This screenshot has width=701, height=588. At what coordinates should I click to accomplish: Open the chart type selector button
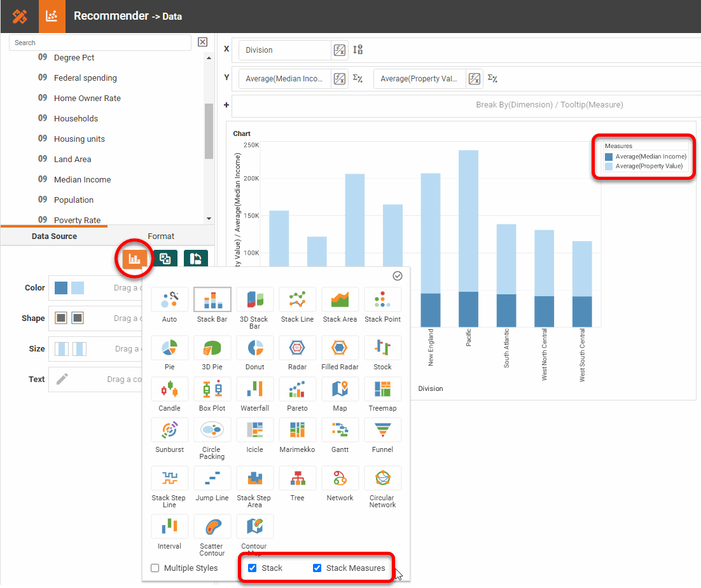pyautogui.click(x=134, y=259)
